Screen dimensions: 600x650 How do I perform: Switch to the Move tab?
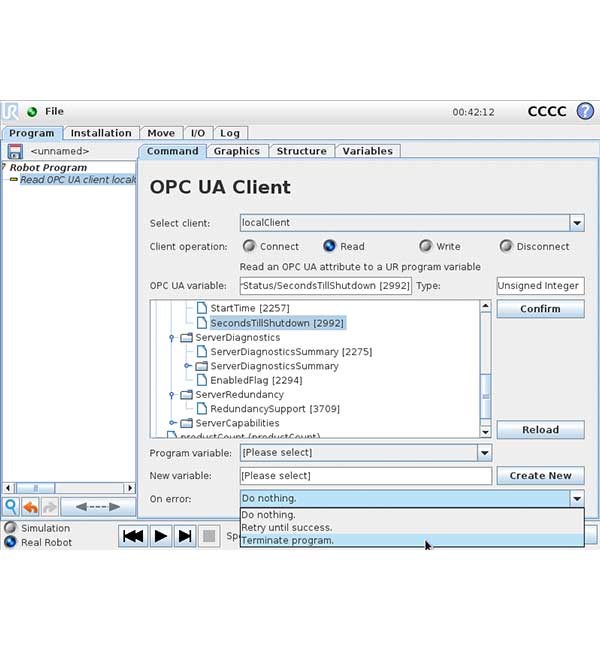point(161,133)
